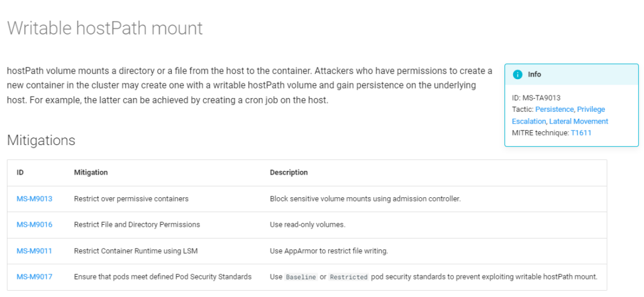Open the MS-M9016 mitigation link

click(34, 225)
